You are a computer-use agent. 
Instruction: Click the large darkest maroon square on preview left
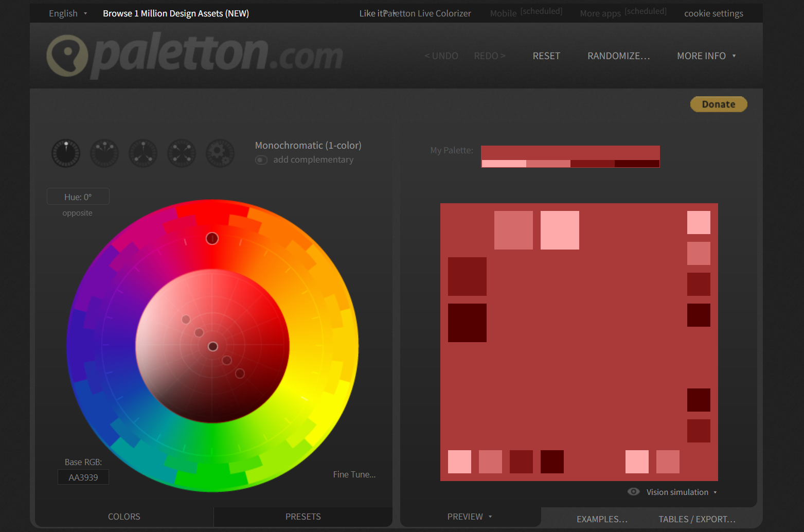coord(467,323)
